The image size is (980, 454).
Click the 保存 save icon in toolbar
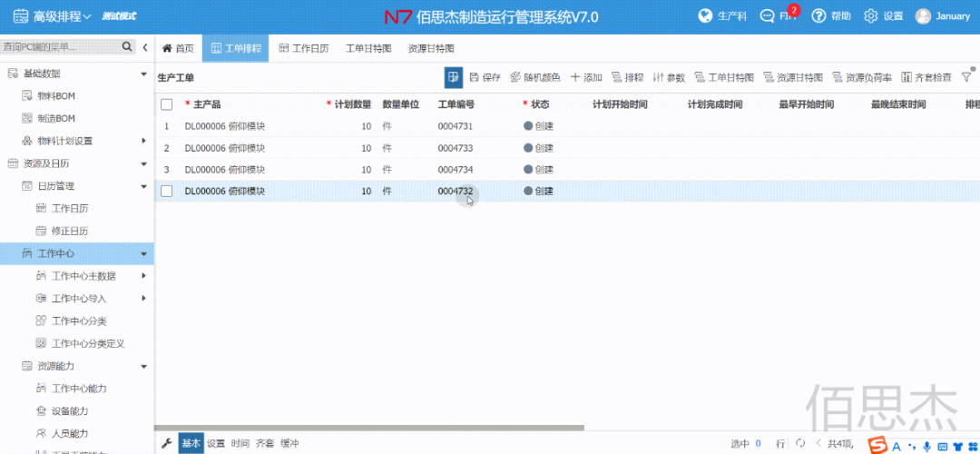pyautogui.click(x=475, y=78)
